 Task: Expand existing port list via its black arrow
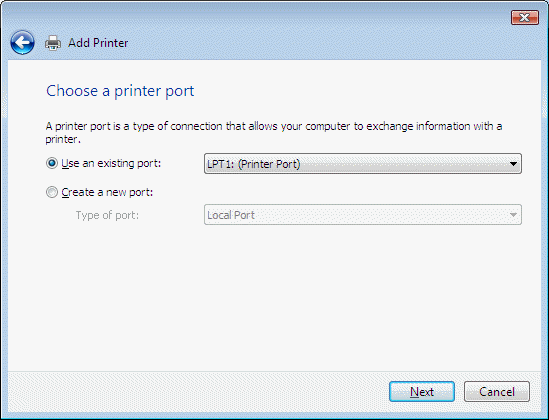[513, 164]
